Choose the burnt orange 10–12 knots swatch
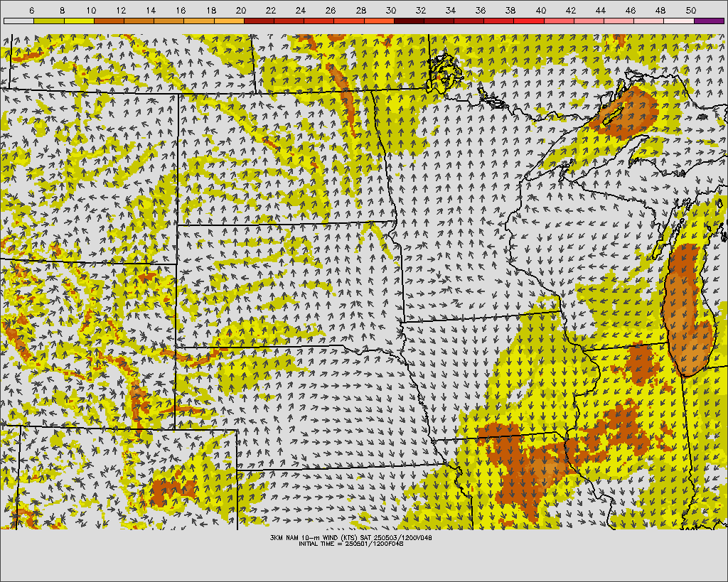Viewport: 728px width, 582px height. pyautogui.click(x=109, y=21)
